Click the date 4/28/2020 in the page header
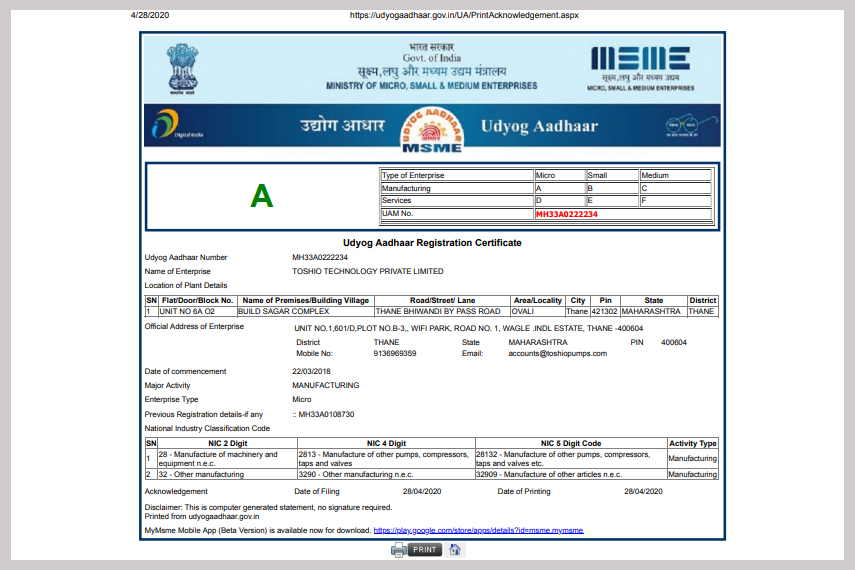The image size is (855, 570). tap(150, 15)
